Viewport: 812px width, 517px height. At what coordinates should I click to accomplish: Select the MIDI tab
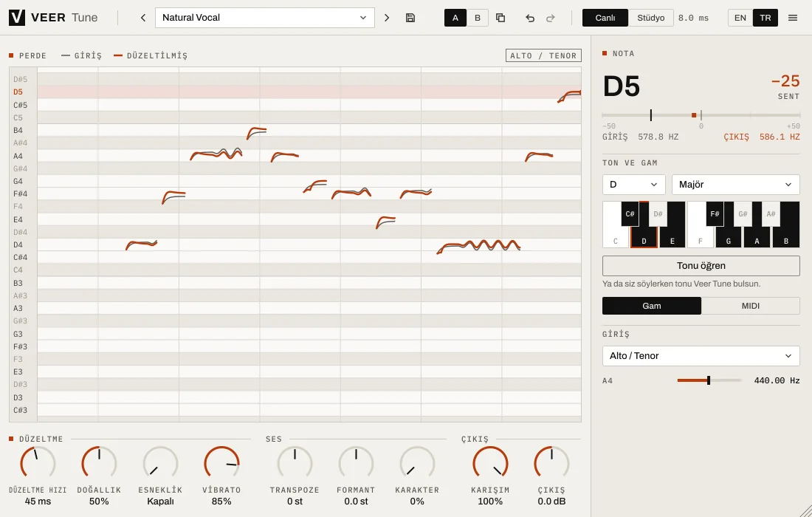(x=751, y=306)
